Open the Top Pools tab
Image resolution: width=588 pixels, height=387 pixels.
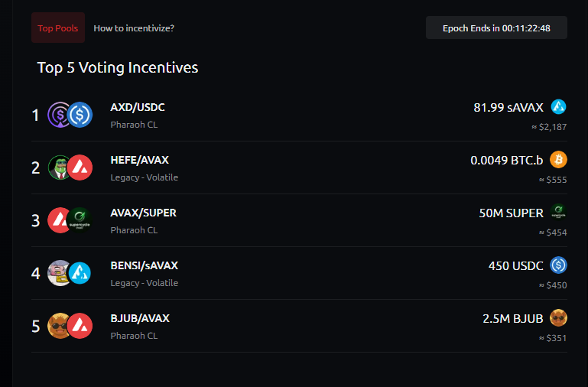pyautogui.click(x=58, y=28)
